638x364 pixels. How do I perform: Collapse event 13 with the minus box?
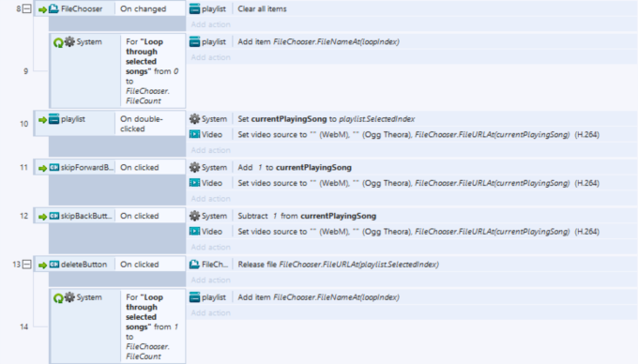pyautogui.click(x=26, y=265)
